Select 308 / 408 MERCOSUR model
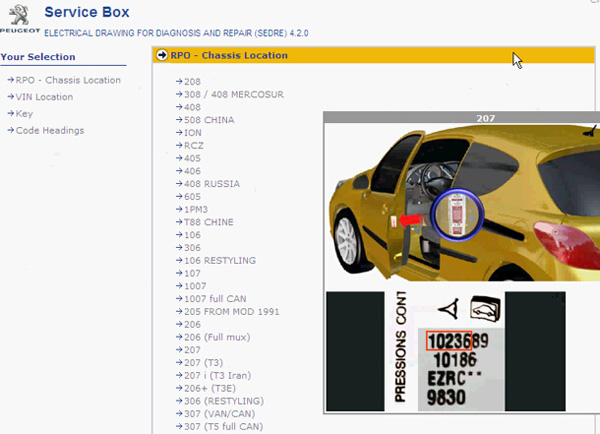The height and width of the screenshot is (434, 600). pos(234,95)
